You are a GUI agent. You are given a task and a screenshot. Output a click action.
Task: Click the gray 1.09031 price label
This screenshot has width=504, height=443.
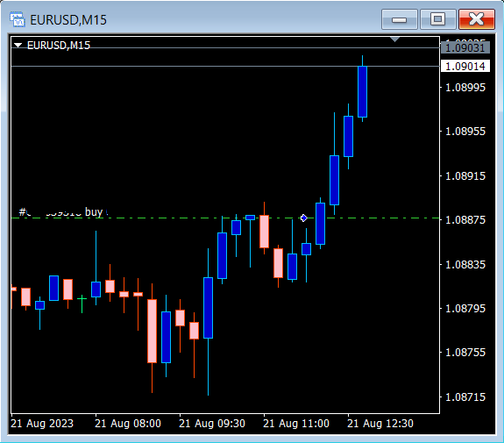465,48
